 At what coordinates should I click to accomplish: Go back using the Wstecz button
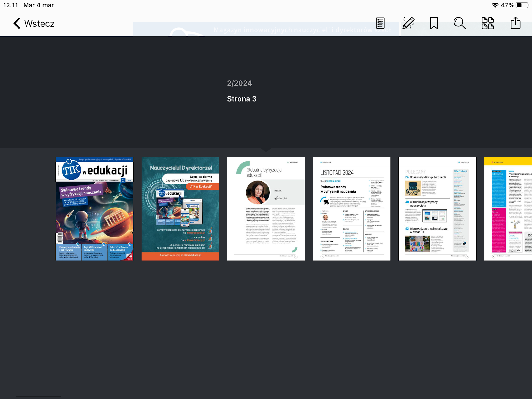point(34,24)
